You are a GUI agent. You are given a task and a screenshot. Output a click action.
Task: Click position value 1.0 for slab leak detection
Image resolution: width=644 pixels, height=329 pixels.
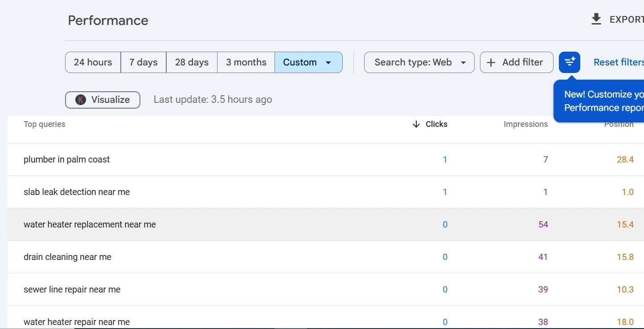coord(628,192)
